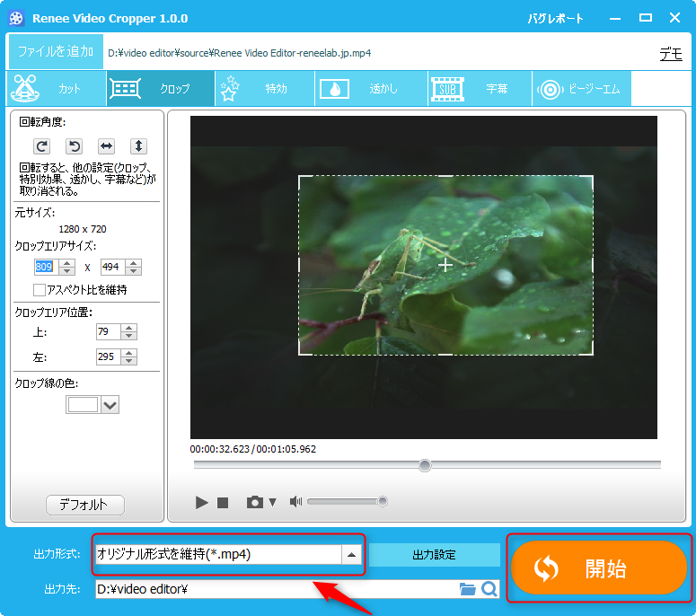Viewport: 696px width, 616px height.
Task: Start conversion with the 開始 button
Action: 599,568
